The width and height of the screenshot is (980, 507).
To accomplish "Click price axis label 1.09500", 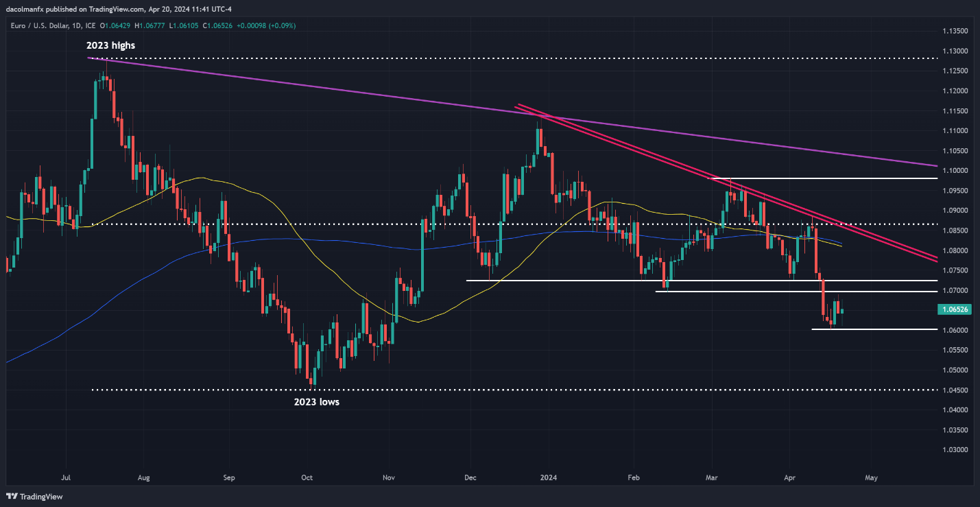I will [x=955, y=191].
